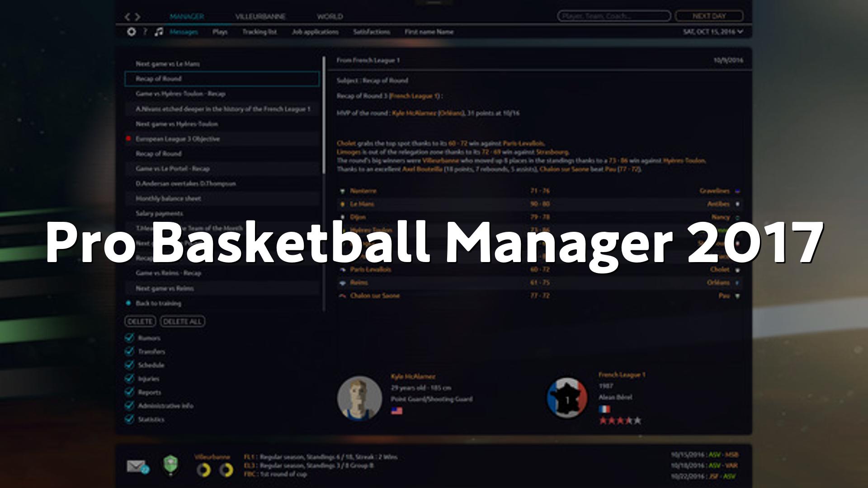Click the French flag under league info
The width and height of the screenshot is (868, 488).
(x=604, y=409)
